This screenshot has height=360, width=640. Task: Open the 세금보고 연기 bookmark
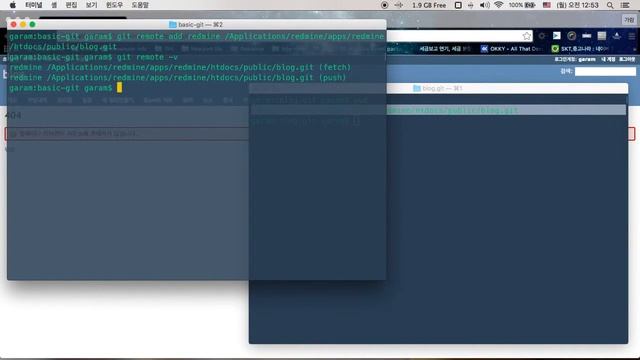pos(445,49)
